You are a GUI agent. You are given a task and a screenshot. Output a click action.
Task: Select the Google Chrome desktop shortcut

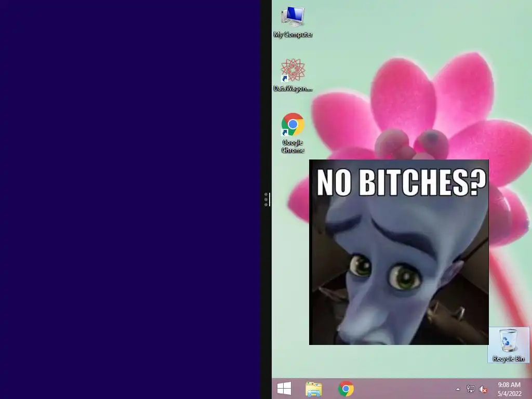(293, 133)
